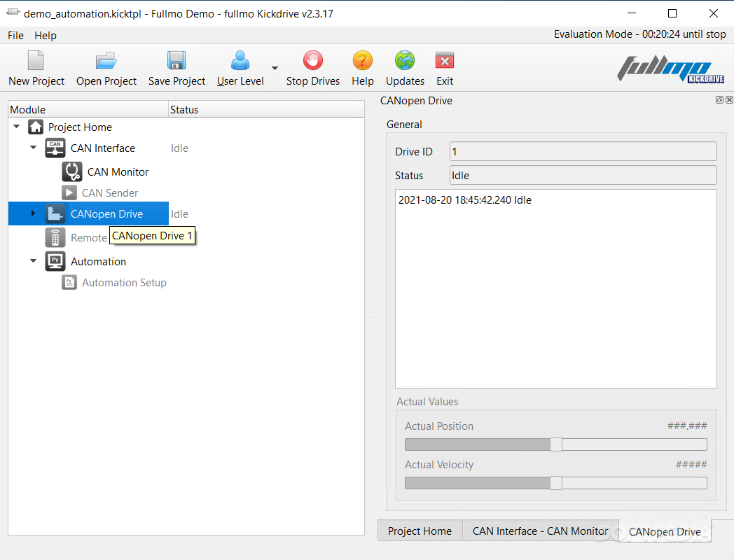Collapse the Project Home tree node

(17, 126)
